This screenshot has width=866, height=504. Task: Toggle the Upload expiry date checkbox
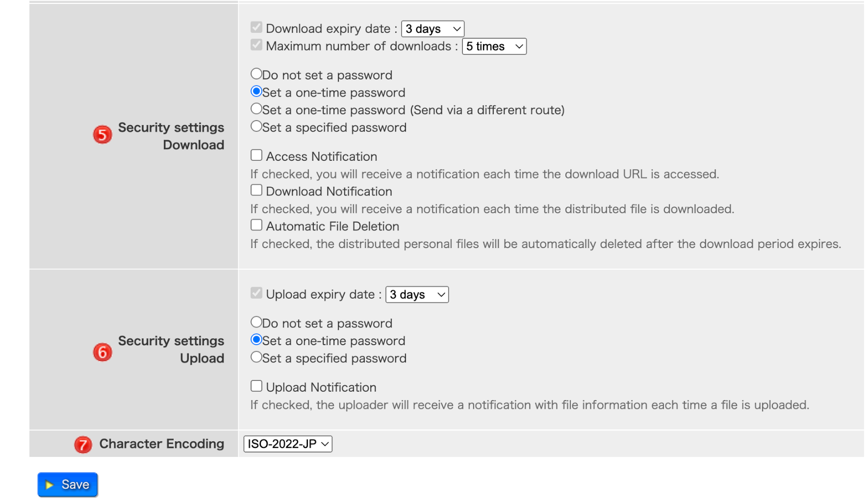256,293
